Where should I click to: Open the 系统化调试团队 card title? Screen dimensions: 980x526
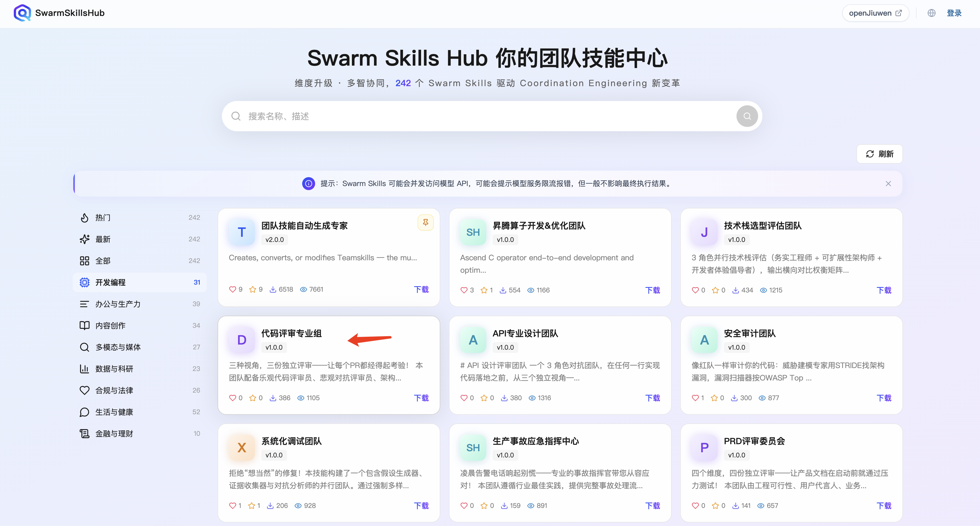point(291,441)
